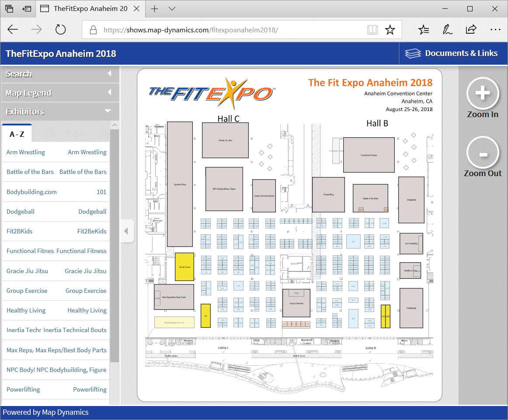This screenshot has width=508, height=420.
Task: Open Battle of the Bars exhibitor entry
Action: (56, 172)
